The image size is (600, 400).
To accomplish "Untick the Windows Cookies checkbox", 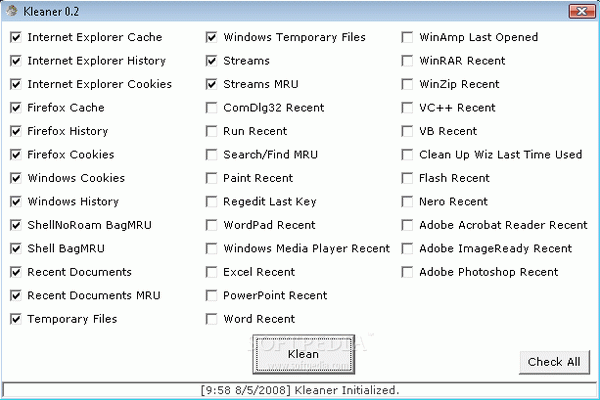I will [16, 178].
